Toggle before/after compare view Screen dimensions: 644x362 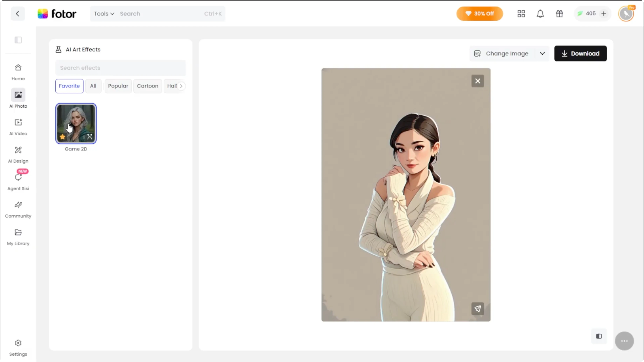[x=599, y=336]
